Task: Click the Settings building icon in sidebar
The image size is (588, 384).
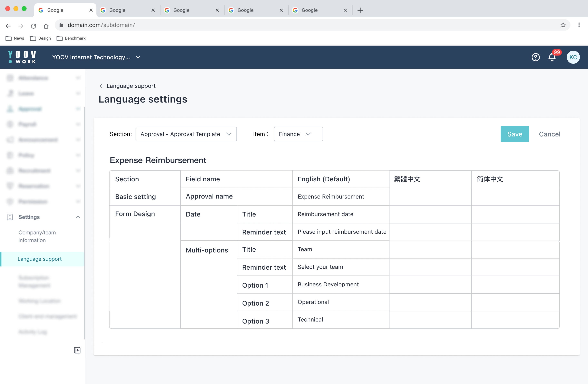Action: (x=10, y=217)
